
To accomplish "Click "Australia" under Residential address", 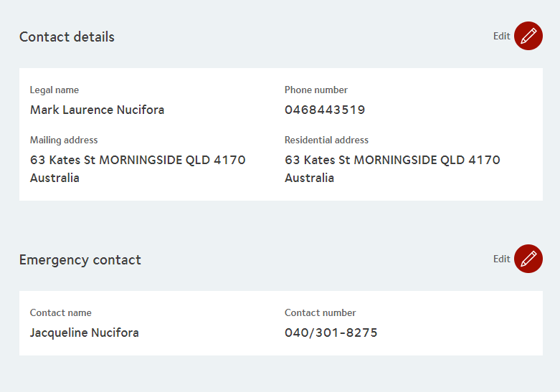I will click(309, 178).
